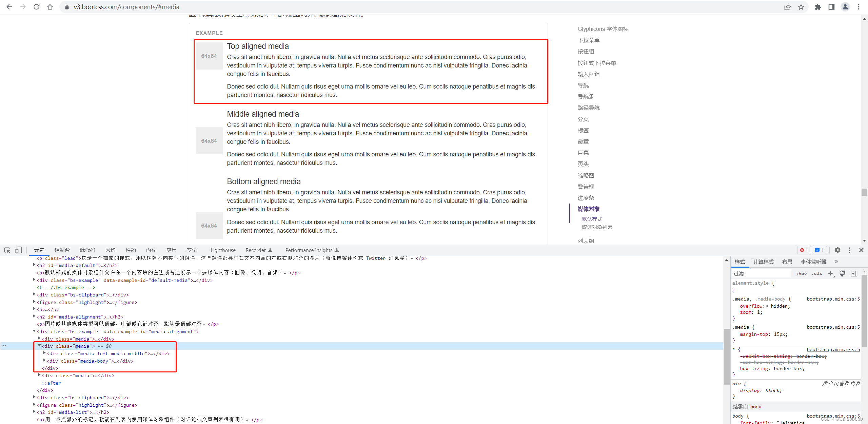The width and height of the screenshot is (868, 424).
Task: Open the DevTools customize three-dot menu
Action: point(849,250)
